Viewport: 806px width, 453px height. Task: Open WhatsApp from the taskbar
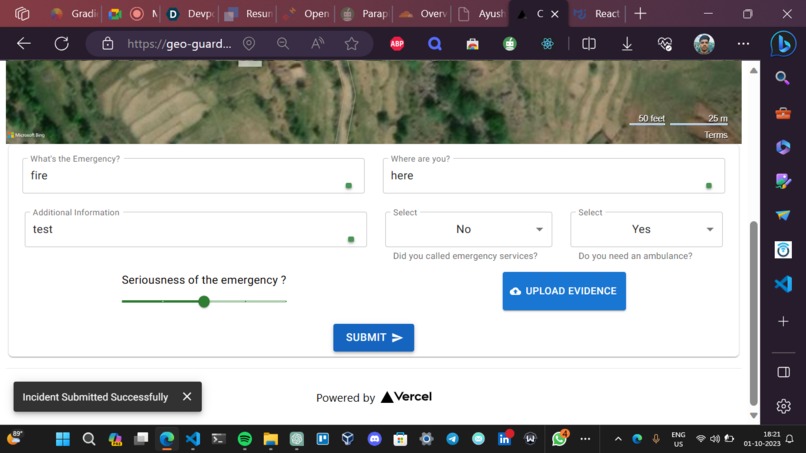coord(559,439)
